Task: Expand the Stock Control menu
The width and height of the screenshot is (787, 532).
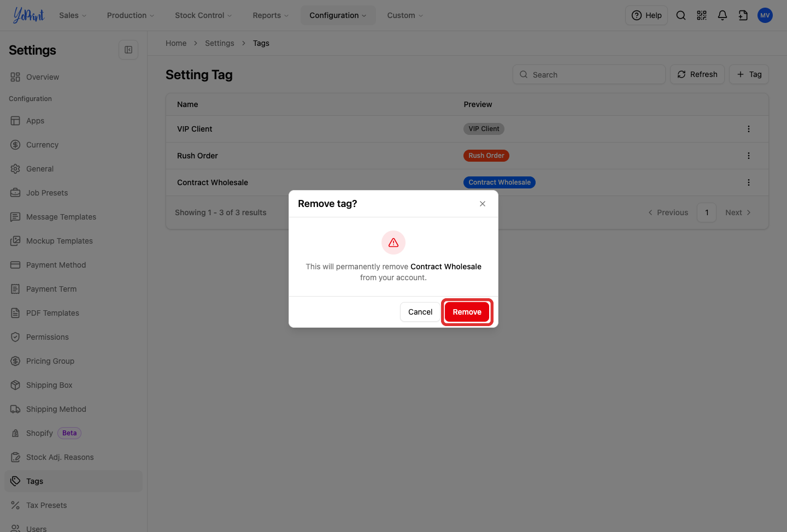Action: [203, 15]
